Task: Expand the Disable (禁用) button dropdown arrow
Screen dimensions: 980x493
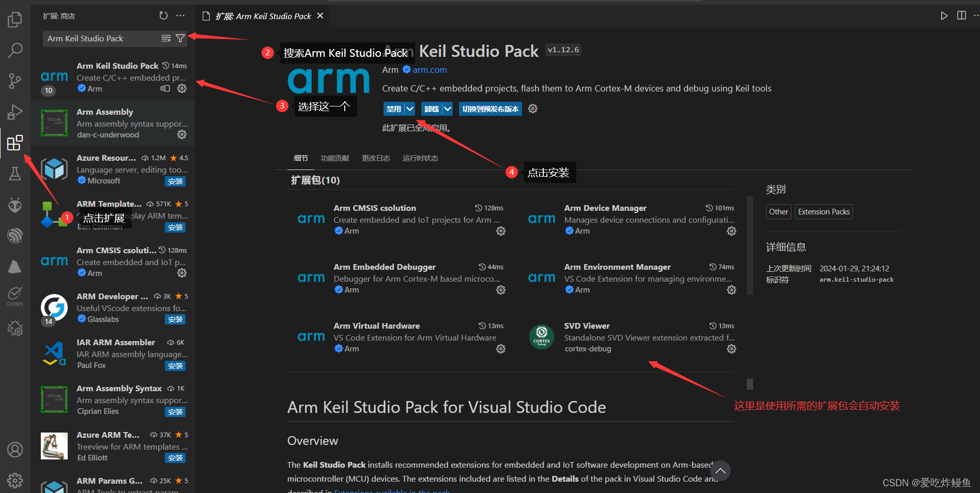Action: 410,109
